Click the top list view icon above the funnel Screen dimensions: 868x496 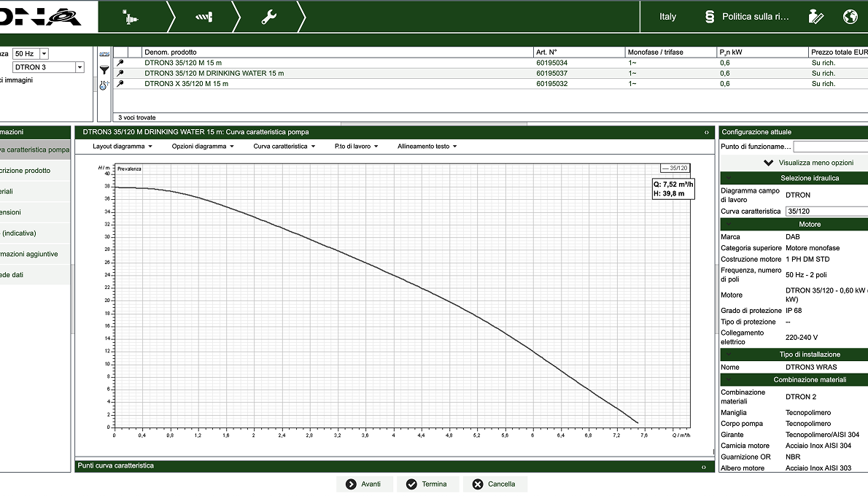point(104,54)
